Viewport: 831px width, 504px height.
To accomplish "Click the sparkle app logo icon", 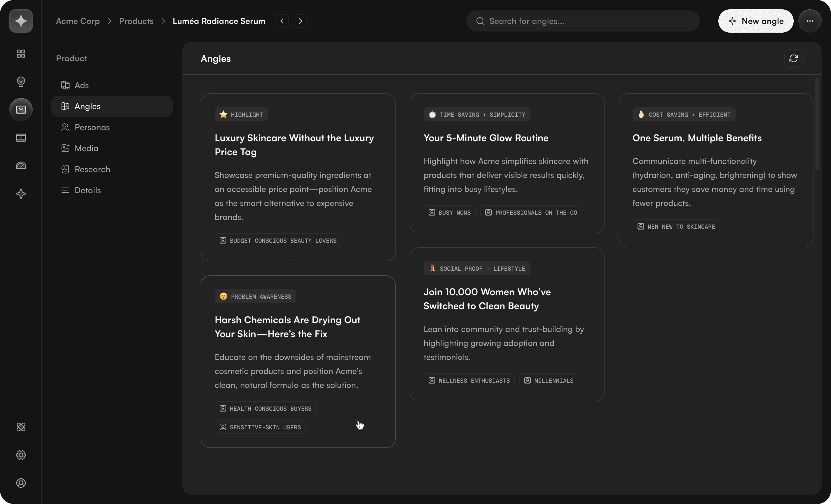I will point(21,21).
